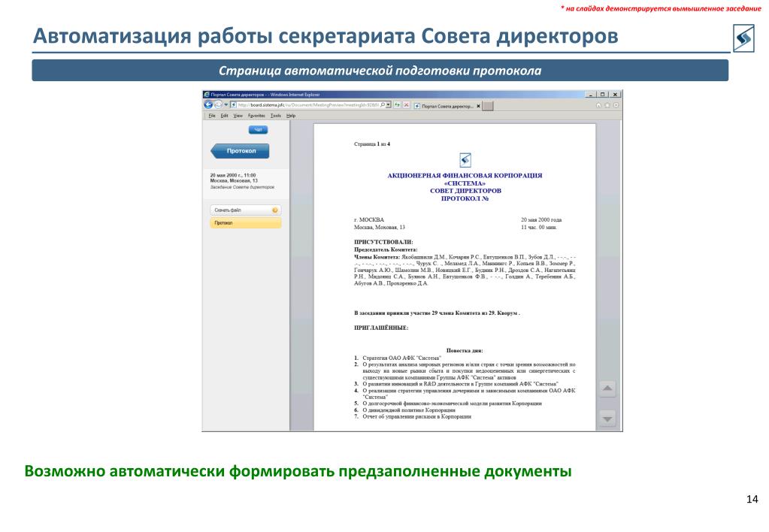Click agenda item "О долгосрочной финансово-экономической модели"
The image size is (769, 532).
tap(453, 404)
